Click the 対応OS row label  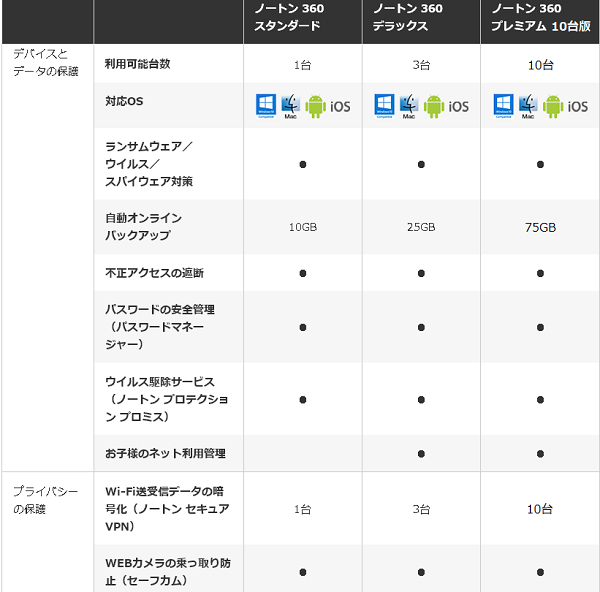point(124,101)
